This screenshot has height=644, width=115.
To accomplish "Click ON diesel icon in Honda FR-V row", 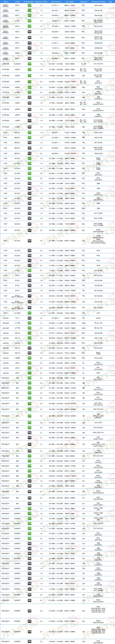I will tap(29, 318).
